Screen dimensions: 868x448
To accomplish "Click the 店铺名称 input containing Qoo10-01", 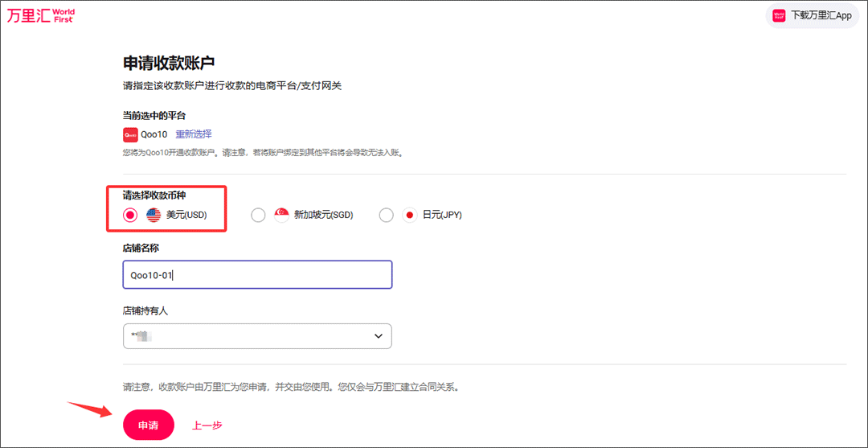I will pos(256,274).
